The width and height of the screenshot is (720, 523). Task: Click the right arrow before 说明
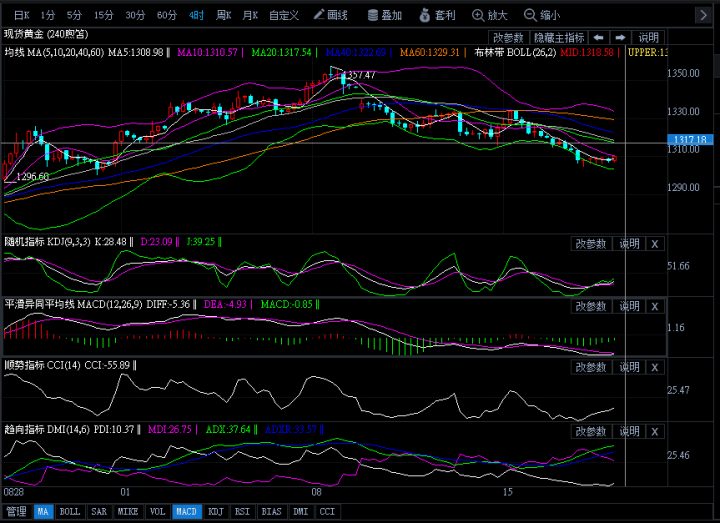click(x=620, y=37)
